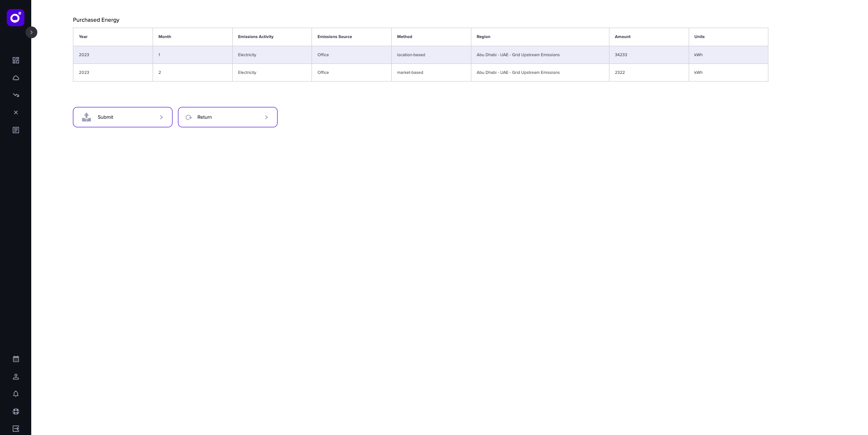This screenshot has width=868, height=435.
Task: View the user Profile icon
Action: (x=15, y=377)
